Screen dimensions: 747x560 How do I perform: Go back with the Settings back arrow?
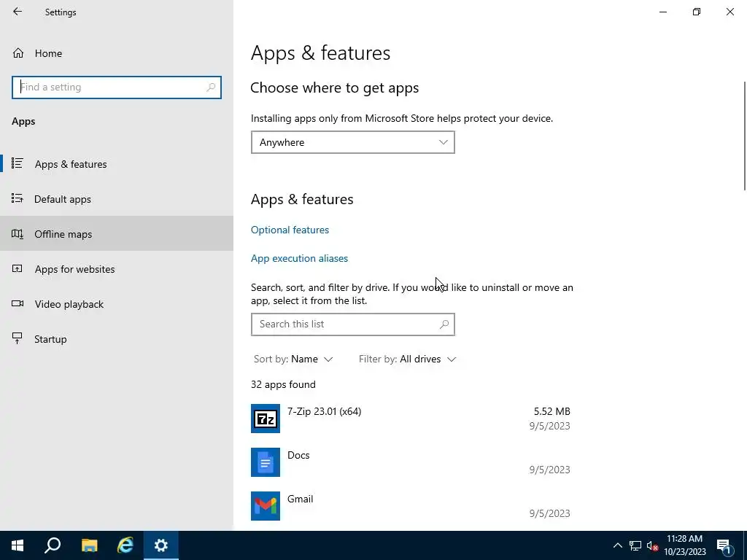pos(18,12)
